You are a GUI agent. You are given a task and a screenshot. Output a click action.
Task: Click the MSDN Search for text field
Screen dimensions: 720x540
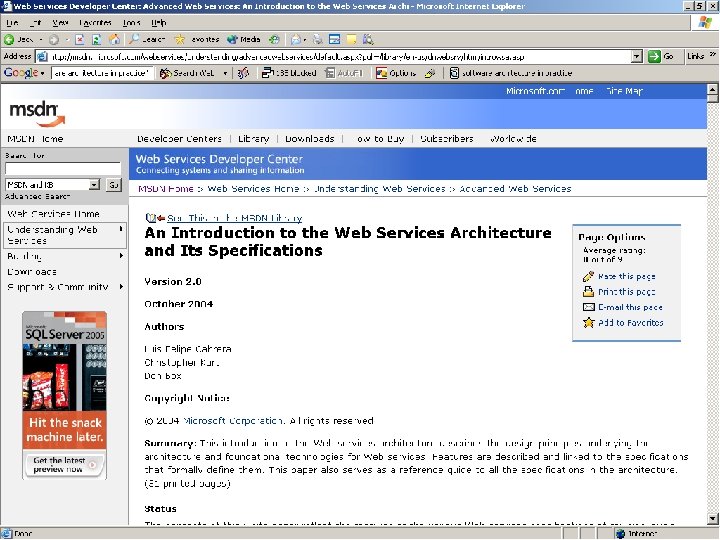point(63,169)
